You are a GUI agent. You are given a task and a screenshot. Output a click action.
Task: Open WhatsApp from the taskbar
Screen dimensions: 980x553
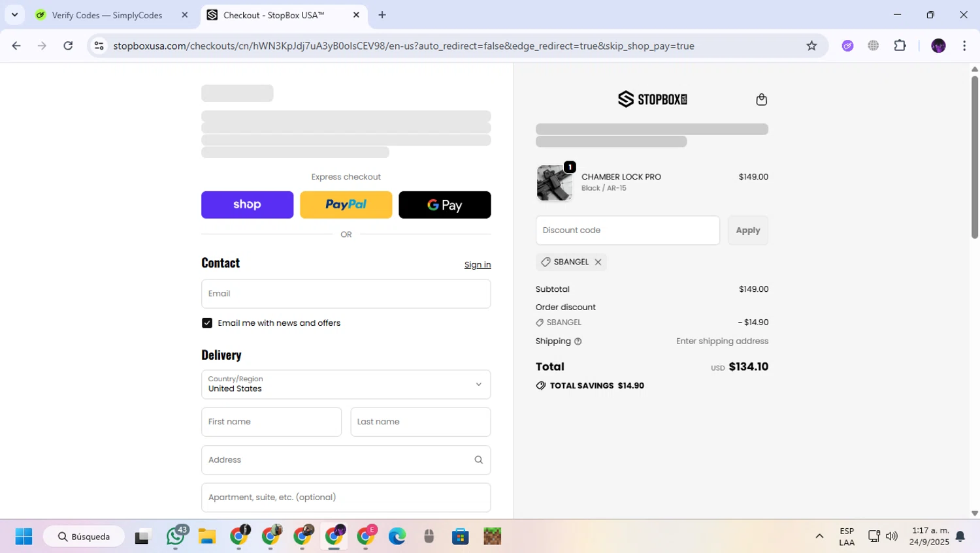click(x=175, y=537)
